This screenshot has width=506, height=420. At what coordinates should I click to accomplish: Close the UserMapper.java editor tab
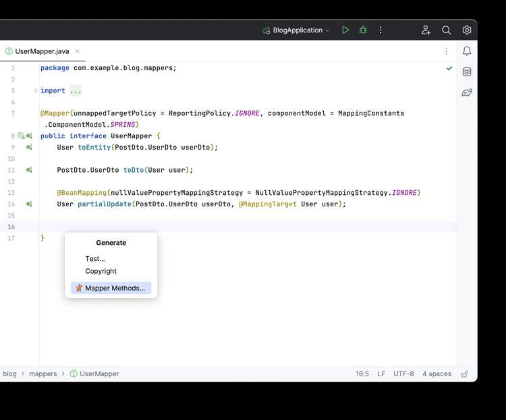pos(77,51)
